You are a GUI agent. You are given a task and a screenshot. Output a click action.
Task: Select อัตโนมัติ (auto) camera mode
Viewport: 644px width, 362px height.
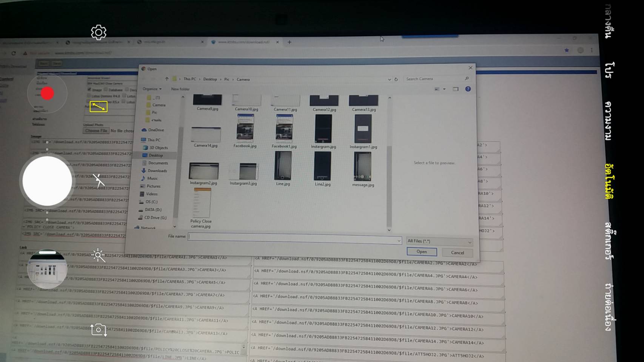[x=609, y=181]
